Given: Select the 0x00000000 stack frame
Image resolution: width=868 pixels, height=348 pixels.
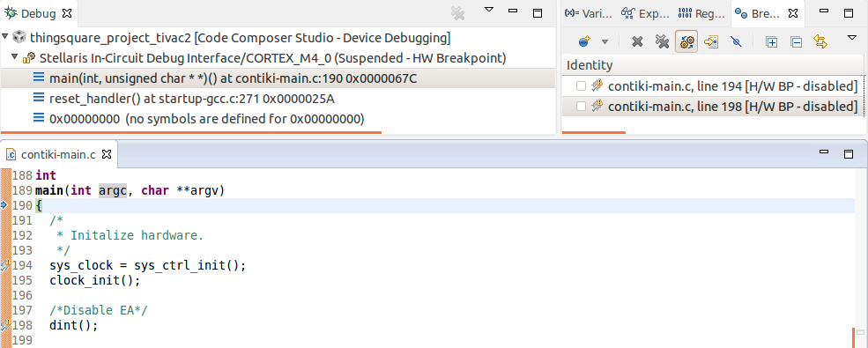Looking at the screenshot, I should click(207, 118).
